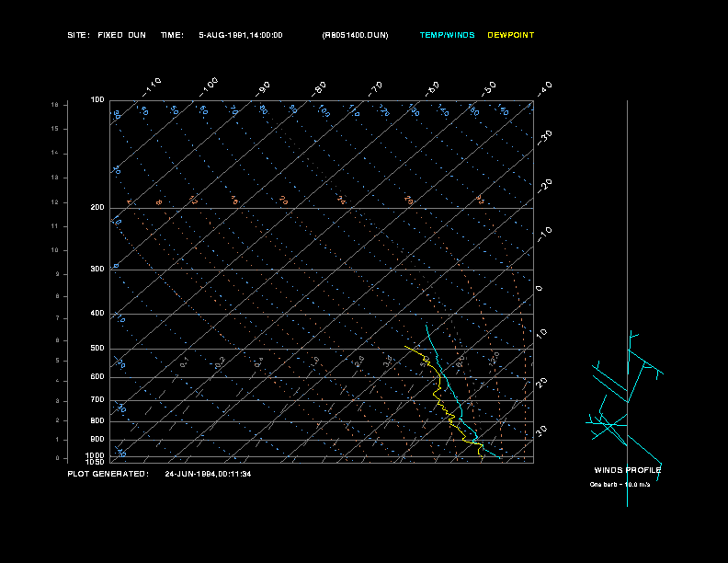Image resolution: width=728 pixels, height=563 pixels.
Task: Click the 13 km height axis label
Action: coord(55,178)
